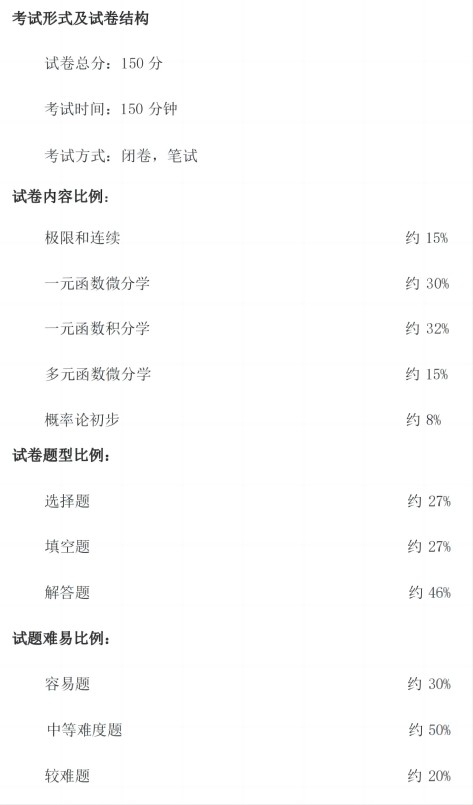Click the 约 8% percentage value

click(424, 419)
